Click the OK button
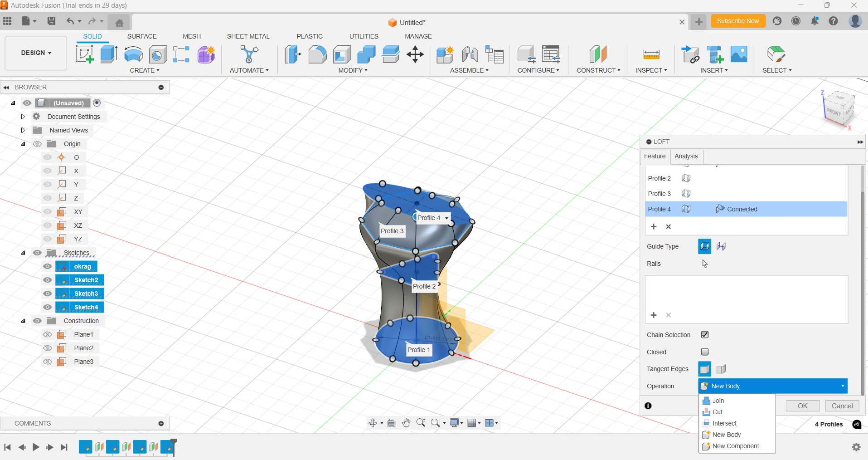 (x=803, y=406)
